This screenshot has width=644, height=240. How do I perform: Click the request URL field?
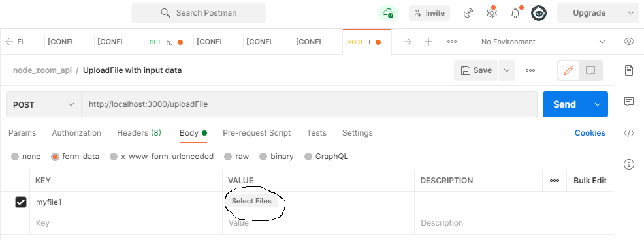[x=310, y=104]
